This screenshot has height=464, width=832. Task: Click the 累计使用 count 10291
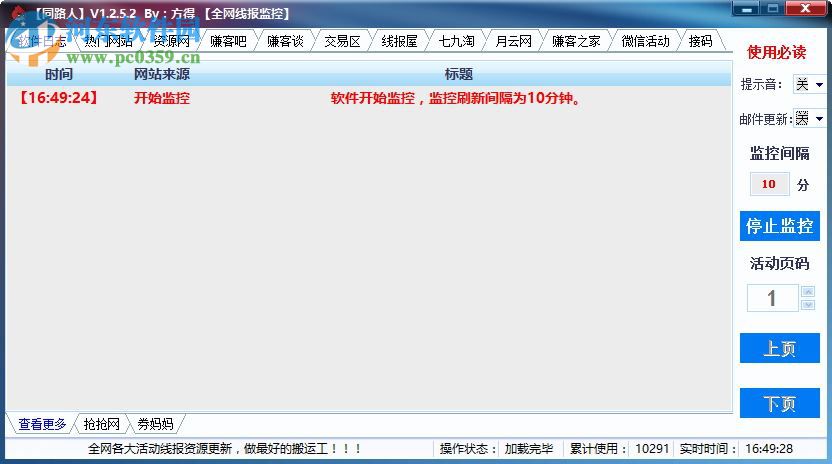pos(652,449)
